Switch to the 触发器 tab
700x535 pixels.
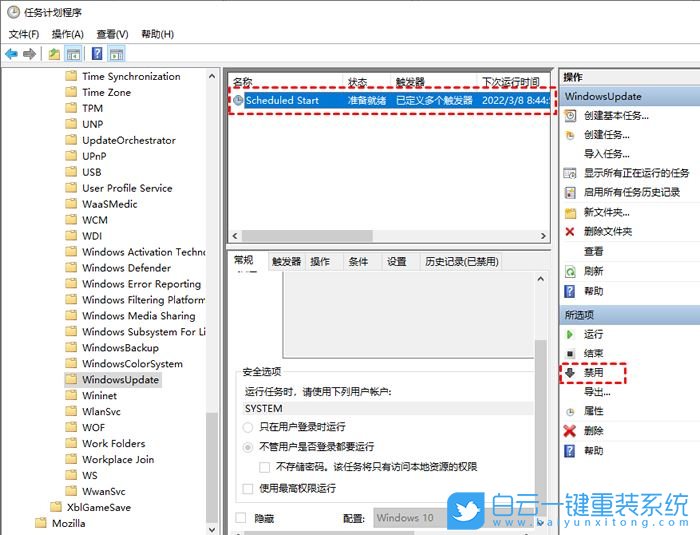(286, 262)
